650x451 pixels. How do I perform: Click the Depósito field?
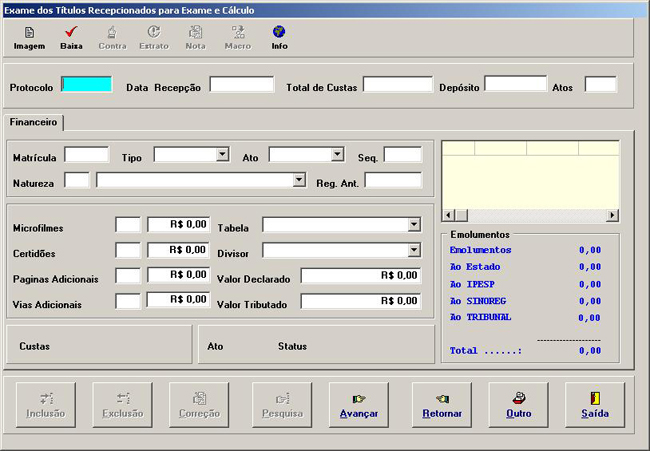(516, 83)
